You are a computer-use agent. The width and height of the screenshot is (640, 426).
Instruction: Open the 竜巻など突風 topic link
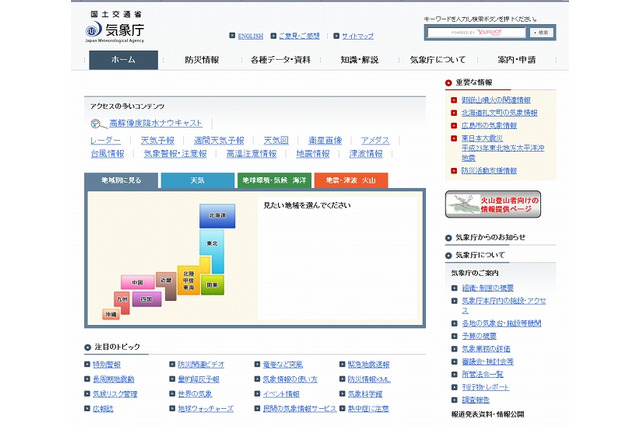283,365
